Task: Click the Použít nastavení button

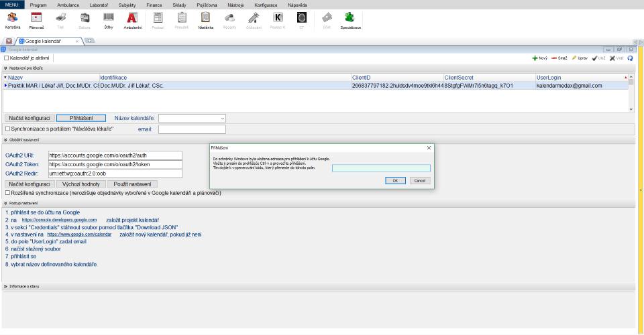Action: coord(132,184)
